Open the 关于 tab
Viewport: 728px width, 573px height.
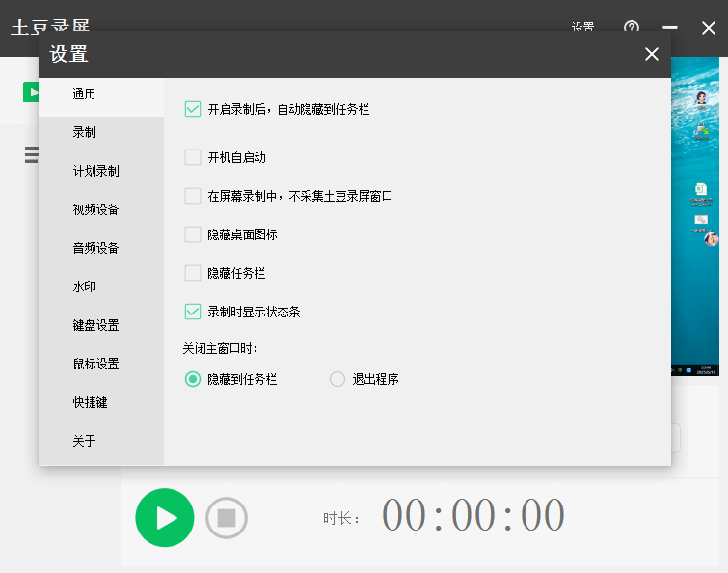point(101,441)
